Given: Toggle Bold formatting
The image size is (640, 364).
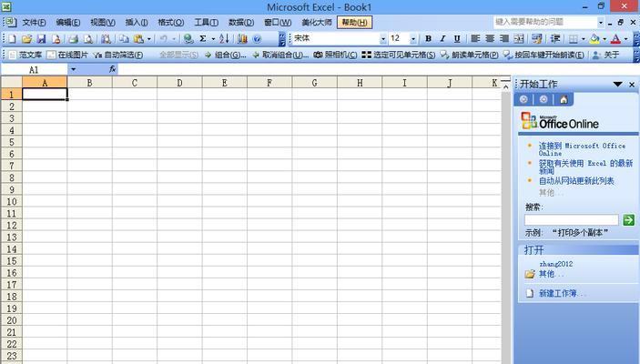Looking at the screenshot, I should click(428, 39).
